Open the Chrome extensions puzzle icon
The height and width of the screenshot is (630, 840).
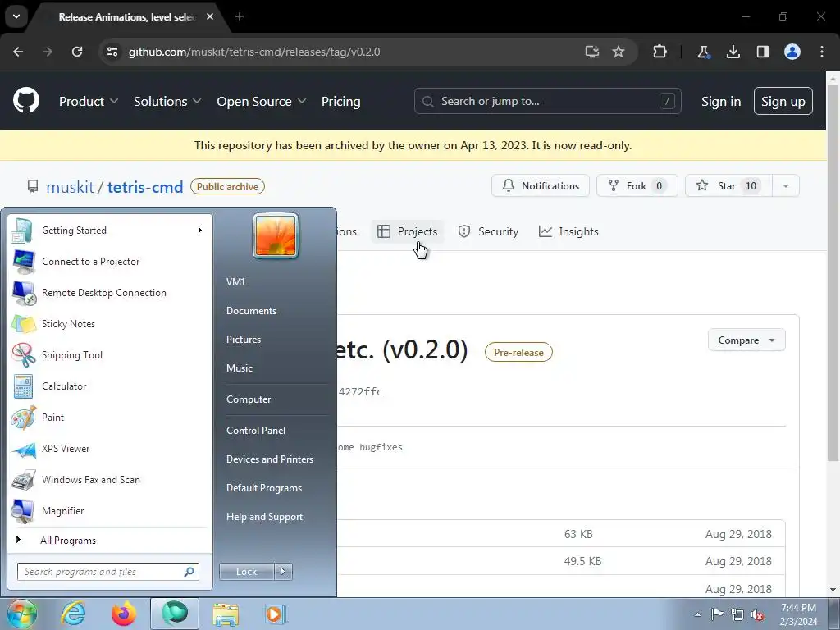660,52
